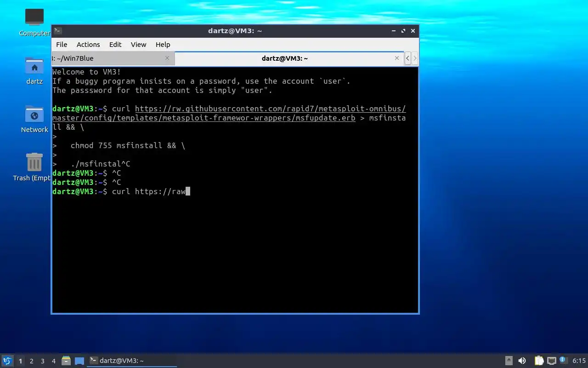This screenshot has height=368, width=588.
Task: Click the githubusercontent URL in terminal output
Action: tap(270, 109)
